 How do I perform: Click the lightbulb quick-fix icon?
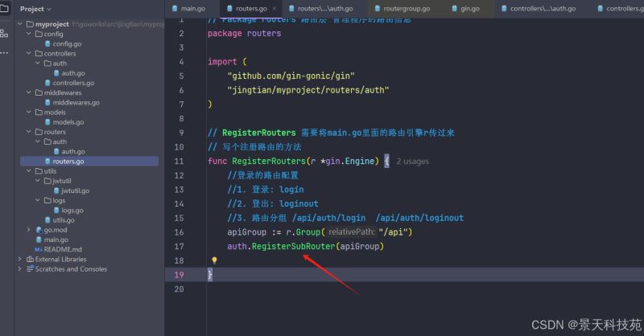tap(214, 260)
